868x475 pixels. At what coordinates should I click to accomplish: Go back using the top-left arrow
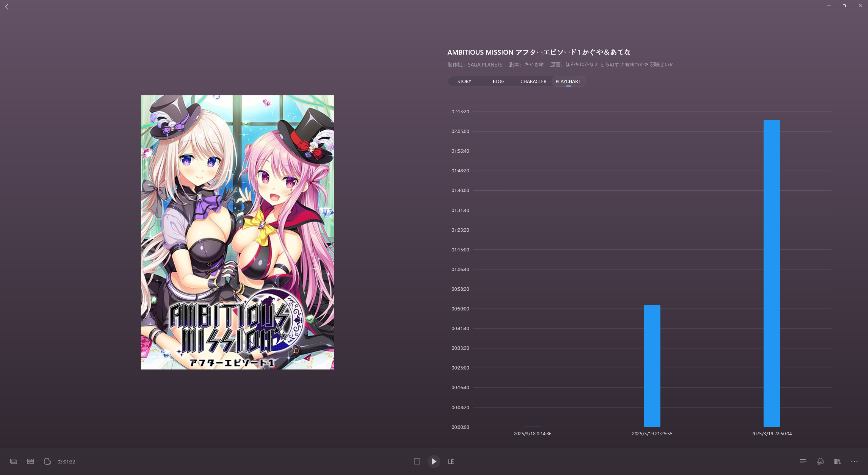(x=7, y=7)
